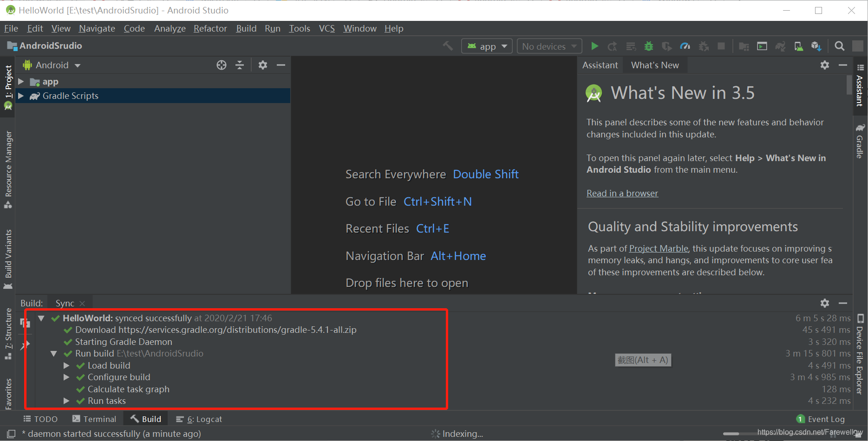Click the Select Opened File target icon
This screenshot has height=441, width=868.
coord(222,65)
